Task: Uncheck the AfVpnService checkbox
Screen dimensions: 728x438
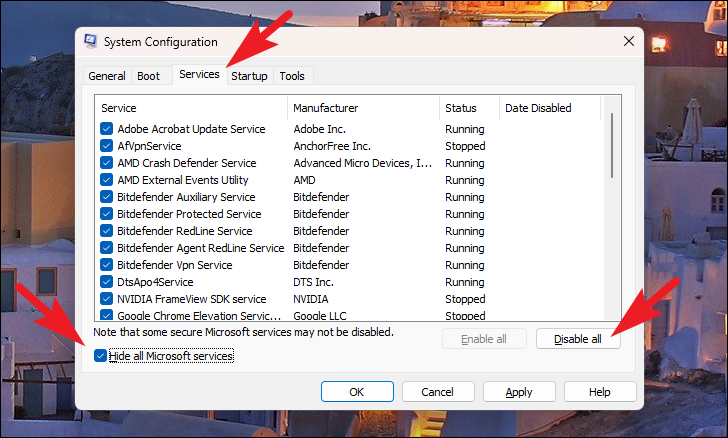Action: 106,146
